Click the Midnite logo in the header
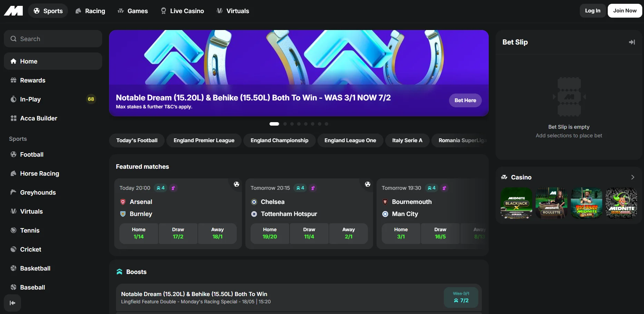 [x=13, y=11]
